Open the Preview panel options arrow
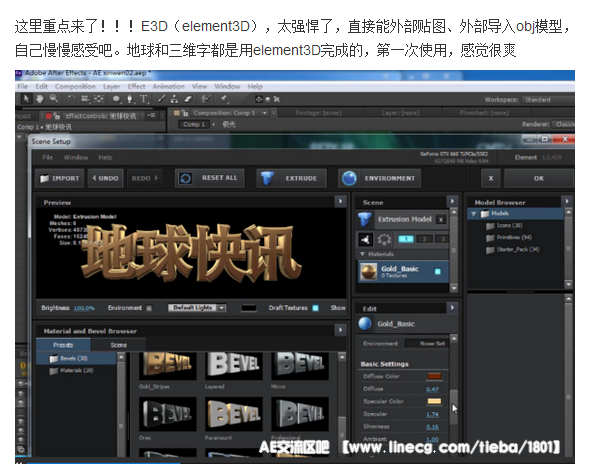Screen dimensions: 595x464 point(340,201)
